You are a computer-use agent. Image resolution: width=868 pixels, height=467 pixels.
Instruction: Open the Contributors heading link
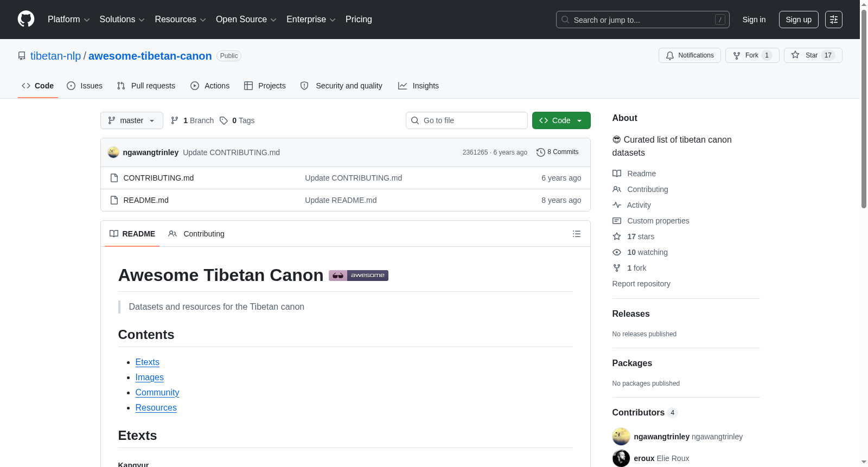click(x=645, y=413)
